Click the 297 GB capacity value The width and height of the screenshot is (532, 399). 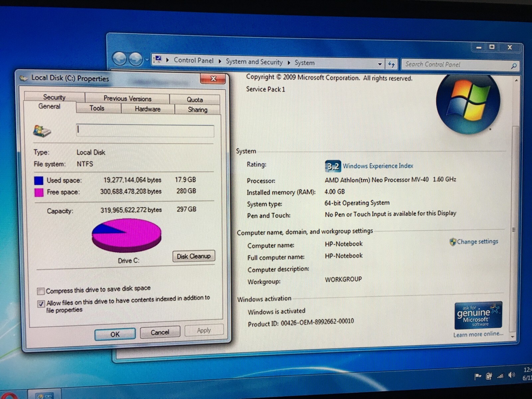(187, 209)
